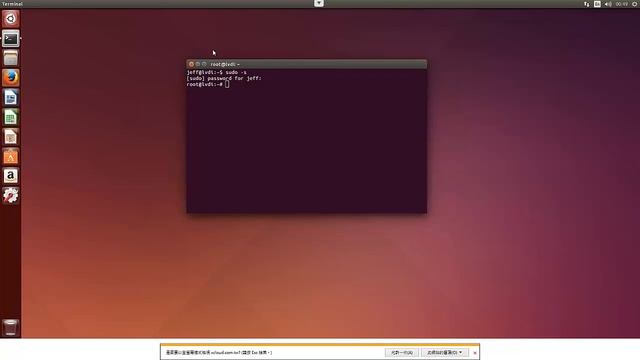
Task: Open the Files manager from the launcher
Action: click(11, 58)
